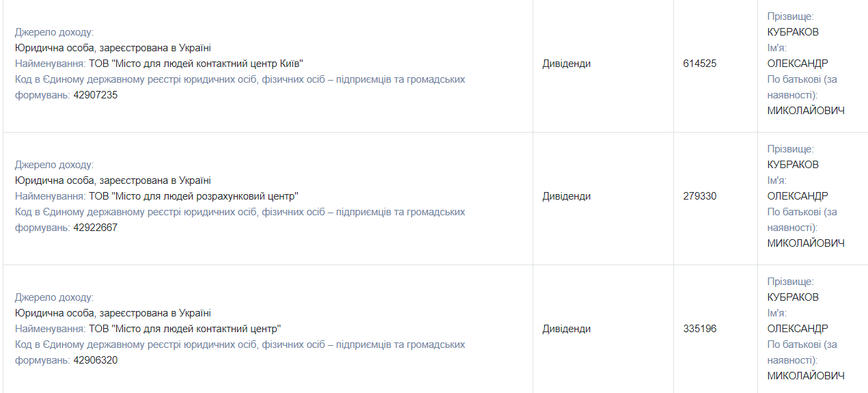Screen dimensions: 868x393
Task: Click the income amount 614525
Action: [x=699, y=64]
